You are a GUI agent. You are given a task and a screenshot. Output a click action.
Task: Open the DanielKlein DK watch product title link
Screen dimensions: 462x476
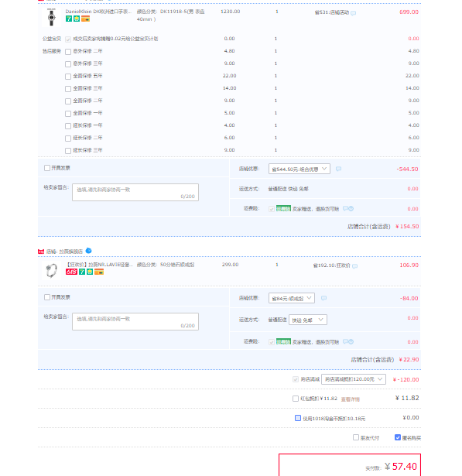click(x=98, y=12)
